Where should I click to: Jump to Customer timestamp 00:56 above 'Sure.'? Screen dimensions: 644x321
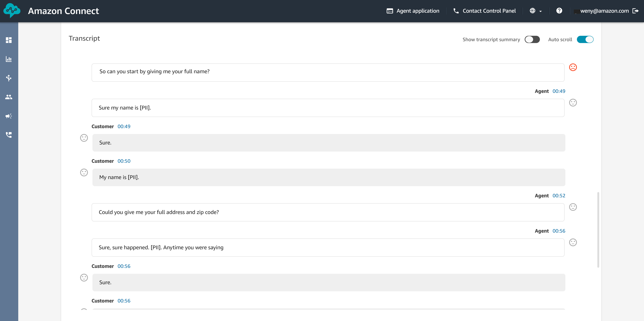tap(124, 266)
